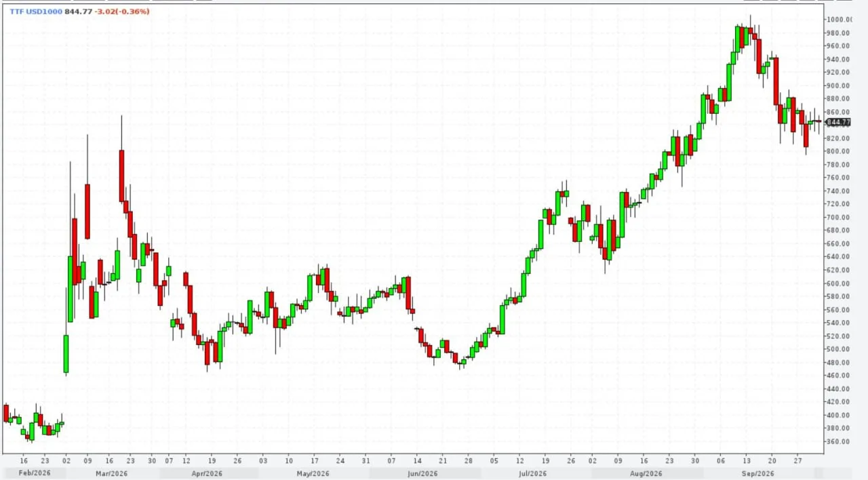The image size is (868, 480).
Task: Select the -3.02(-0.36%) change value
Action: (123, 12)
